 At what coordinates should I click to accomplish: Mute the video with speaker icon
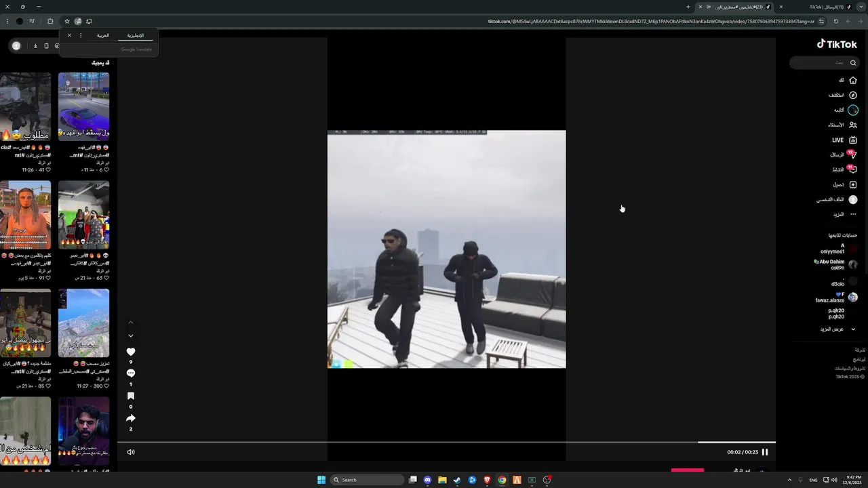(x=131, y=452)
